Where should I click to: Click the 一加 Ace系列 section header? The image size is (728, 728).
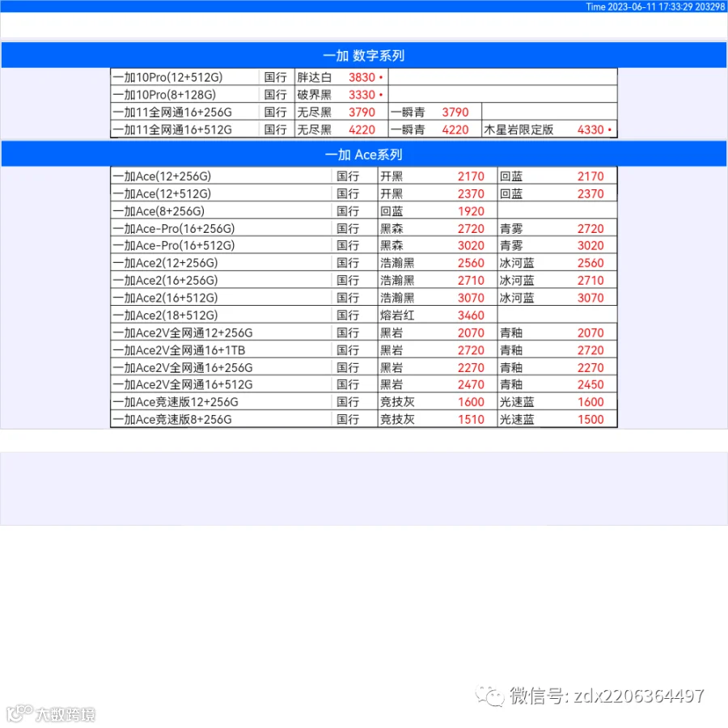[x=363, y=154]
